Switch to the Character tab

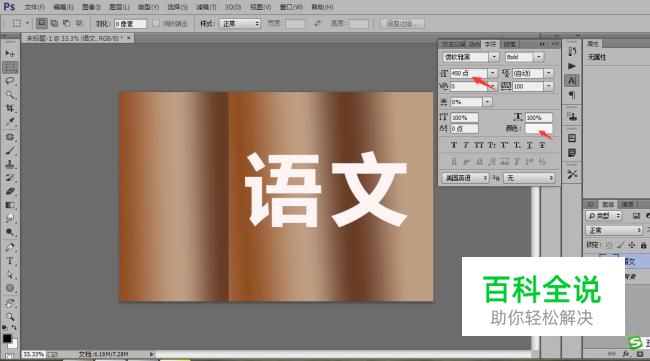[x=490, y=44]
